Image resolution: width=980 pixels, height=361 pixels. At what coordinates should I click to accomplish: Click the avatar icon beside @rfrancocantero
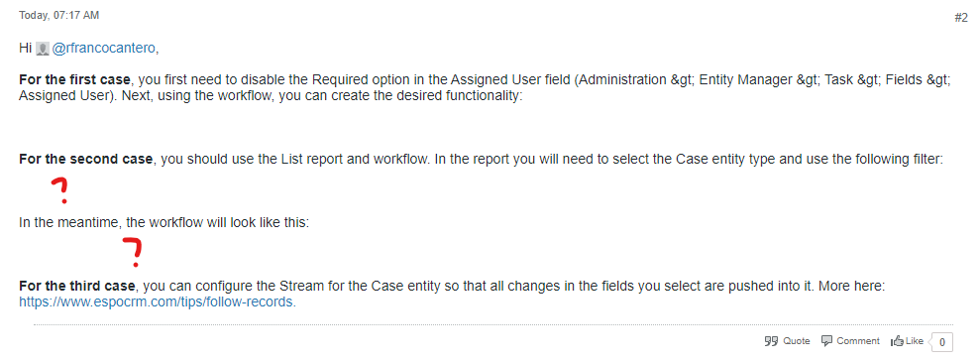[x=43, y=49]
